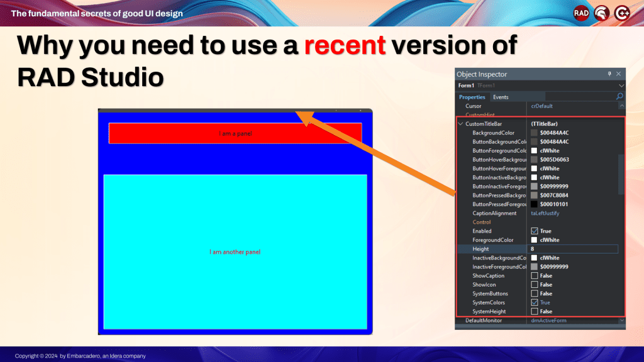Click the Height value field showing 8
The image size is (644, 362).
click(573, 249)
